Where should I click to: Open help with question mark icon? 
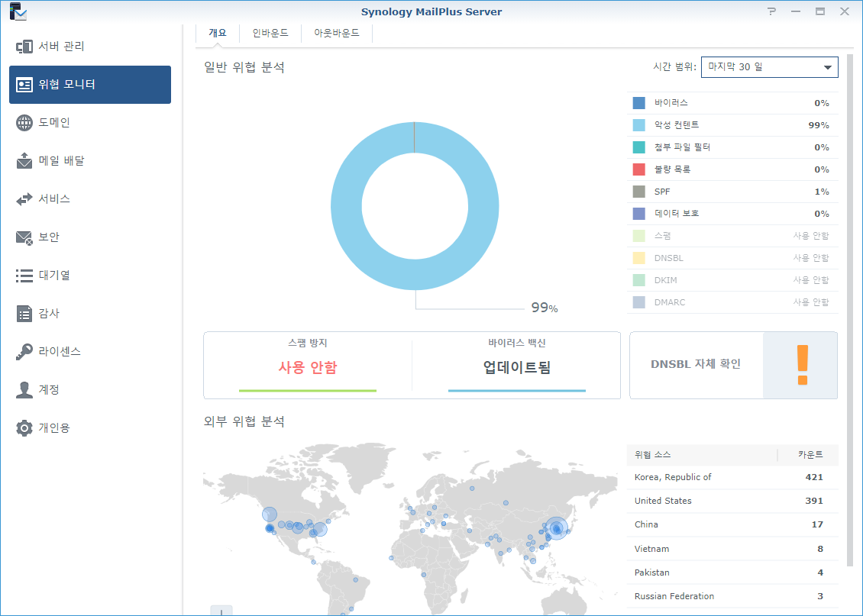tap(771, 11)
